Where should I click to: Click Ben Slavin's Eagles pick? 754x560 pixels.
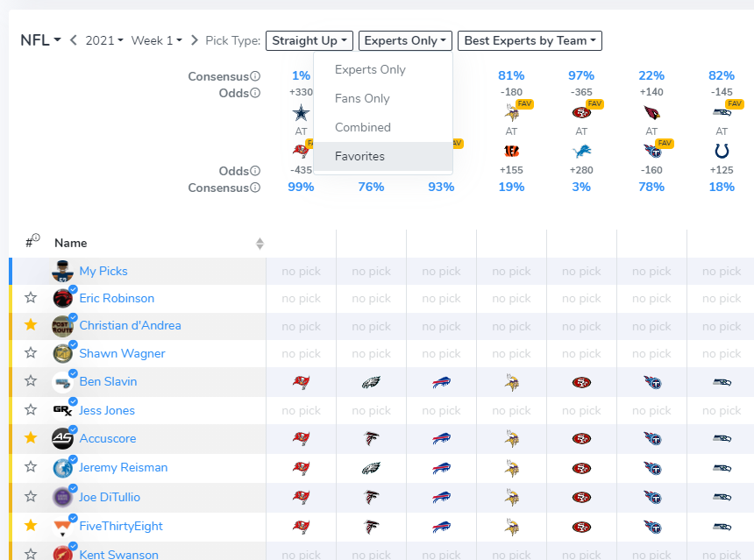point(371,382)
